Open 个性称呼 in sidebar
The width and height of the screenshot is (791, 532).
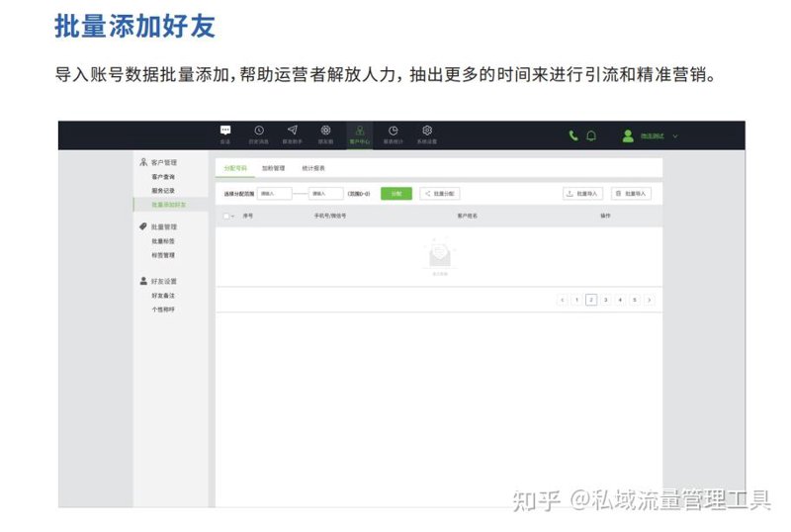point(163,309)
